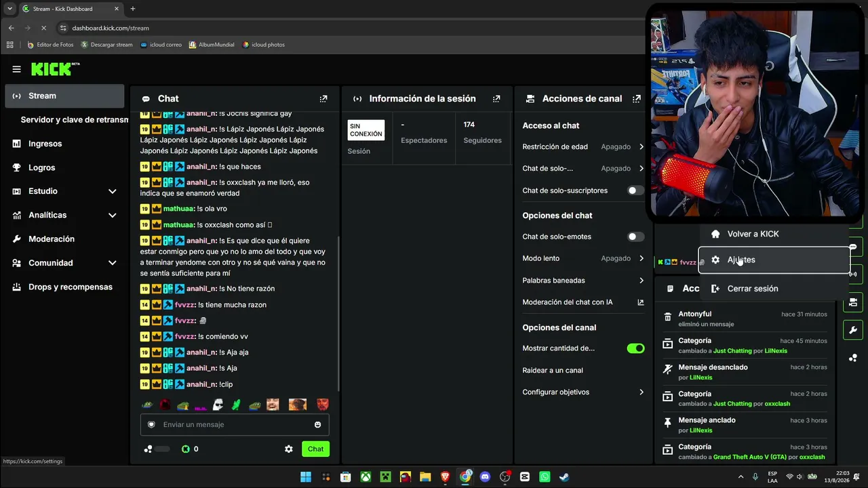Open Brave browser from the taskbar

pos(446,476)
